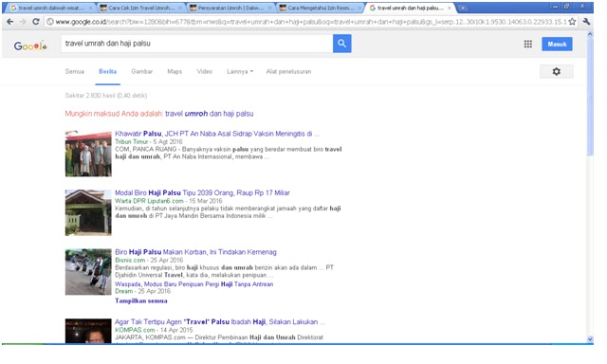This screenshot has width=607, height=364.
Task: Open search settings gear
Action: point(557,71)
